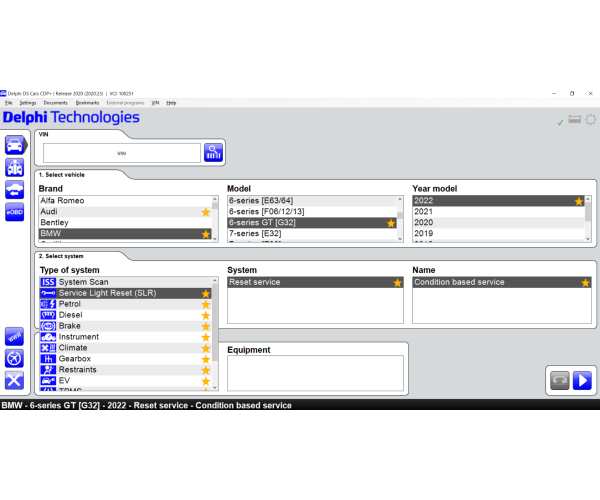Open the Help menu
The width and height of the screenshot is (600, 500).
tap(171, 103)
